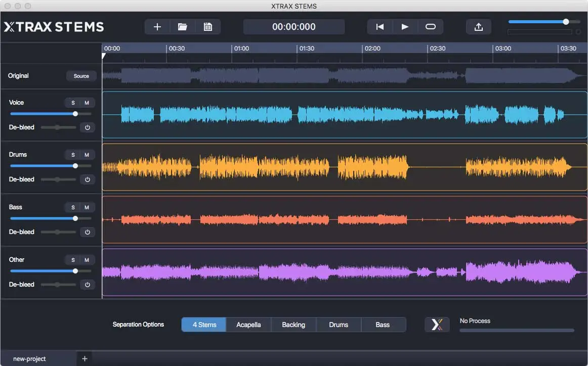Viewport: 588px width, 366px height.
Task: Export stems using the upload icon
Action: [x=478, y=26]
